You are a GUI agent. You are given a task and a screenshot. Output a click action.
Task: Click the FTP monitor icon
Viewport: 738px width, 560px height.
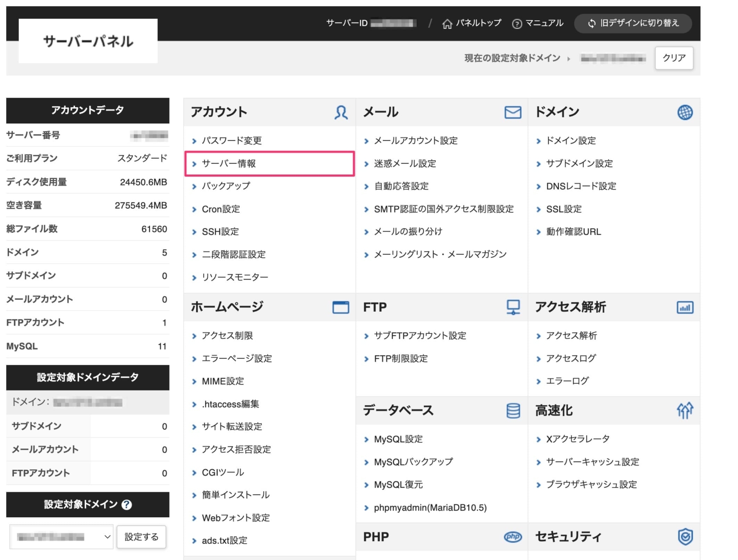513,307
